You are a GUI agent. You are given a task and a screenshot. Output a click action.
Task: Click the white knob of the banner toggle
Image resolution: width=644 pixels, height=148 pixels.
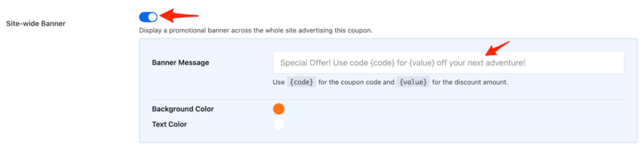coord(152,17)
